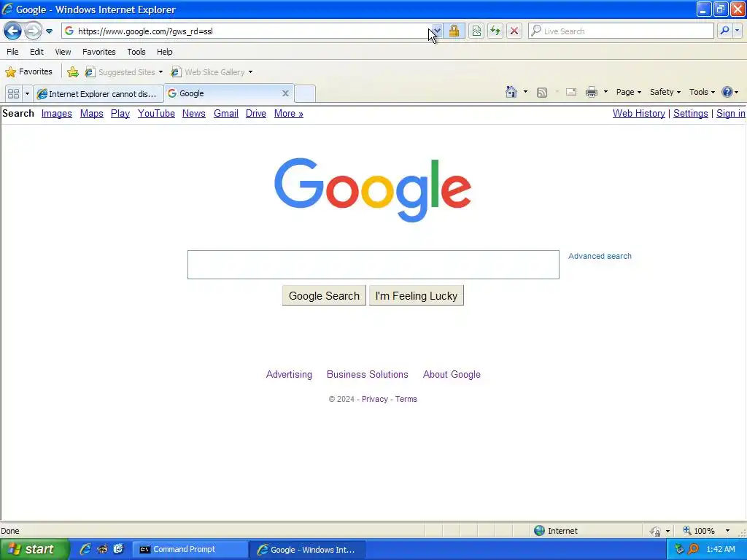Open the Help menu
The image size is (747, 560).
point(165,52)
